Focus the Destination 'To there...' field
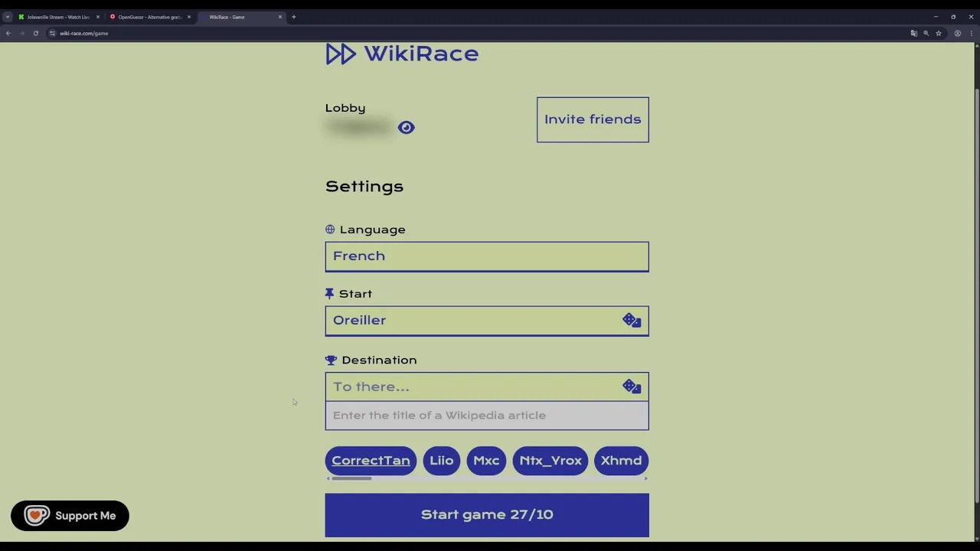Viewport: 980px width, 551px height. [487, 386]
